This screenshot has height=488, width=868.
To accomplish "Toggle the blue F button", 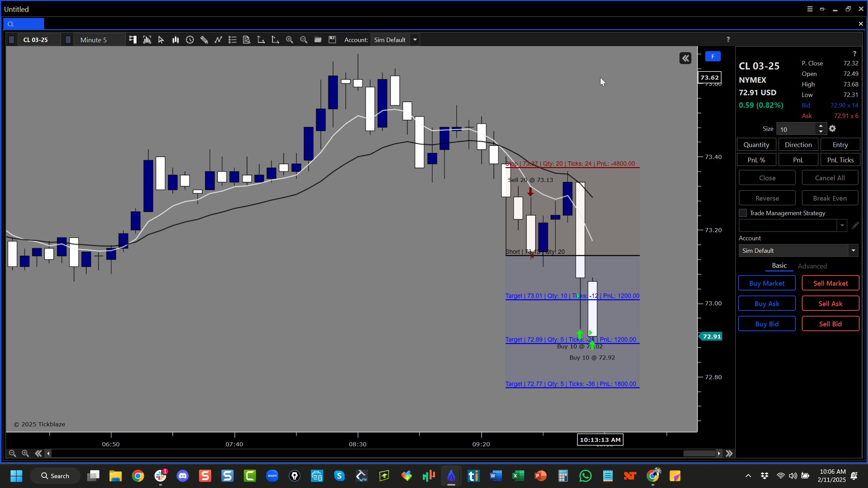I will (x=713, y=57).
